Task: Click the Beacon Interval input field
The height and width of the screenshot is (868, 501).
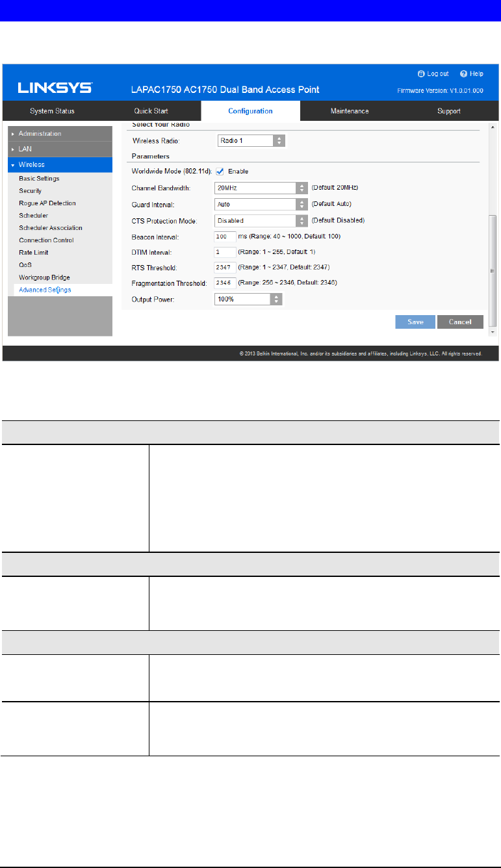Action: (x=225, y=236)
